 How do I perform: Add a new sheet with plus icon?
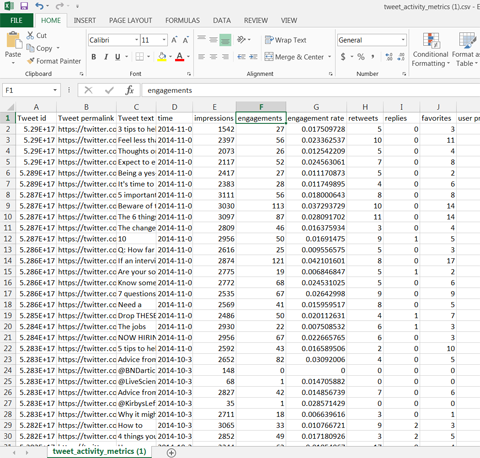click(x=171, y=452)
